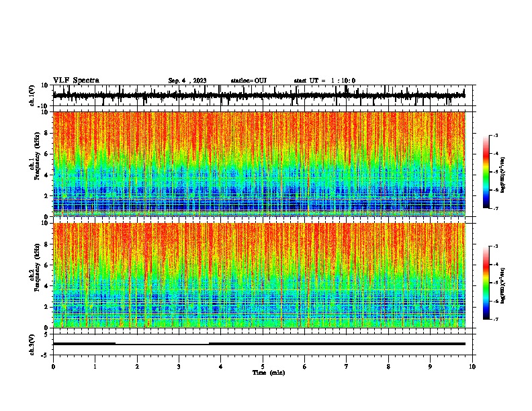
Task: Click the thick black ch.3 signal trace
Action: tap(259, 344)
